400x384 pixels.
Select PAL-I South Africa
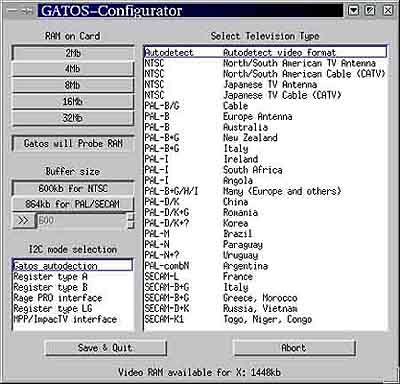(266, 170)
